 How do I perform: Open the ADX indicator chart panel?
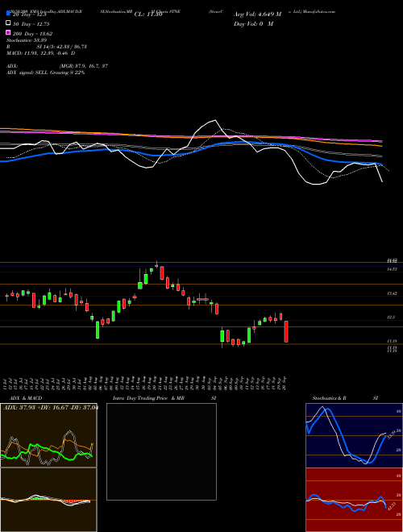click(48, 435)
